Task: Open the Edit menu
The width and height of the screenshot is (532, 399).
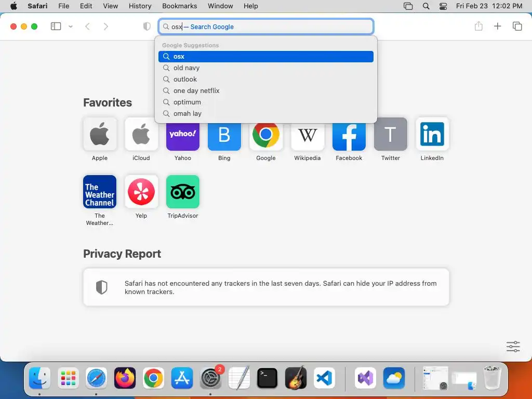Action: [86, 6]
